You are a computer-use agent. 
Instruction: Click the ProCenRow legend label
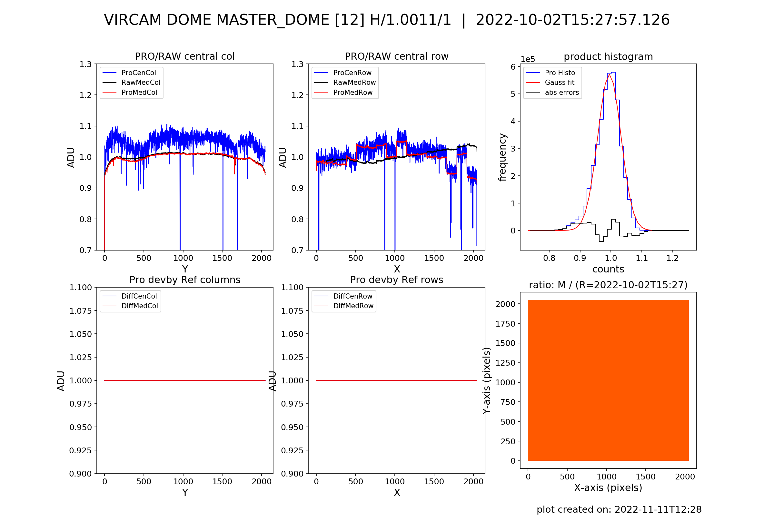(x=352, y=73)
